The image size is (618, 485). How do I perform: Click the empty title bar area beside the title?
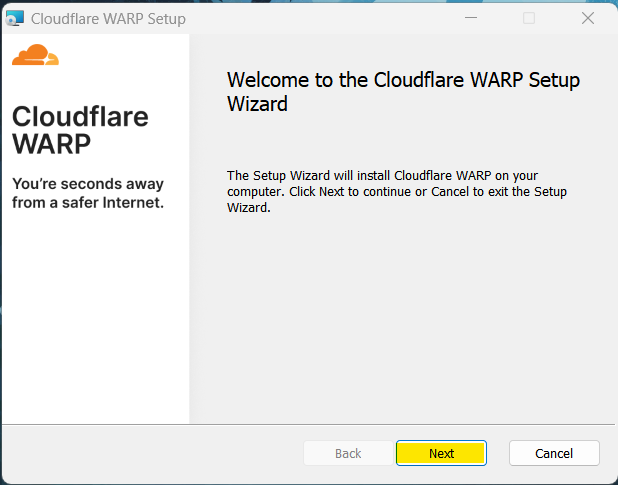coord(320,18)
